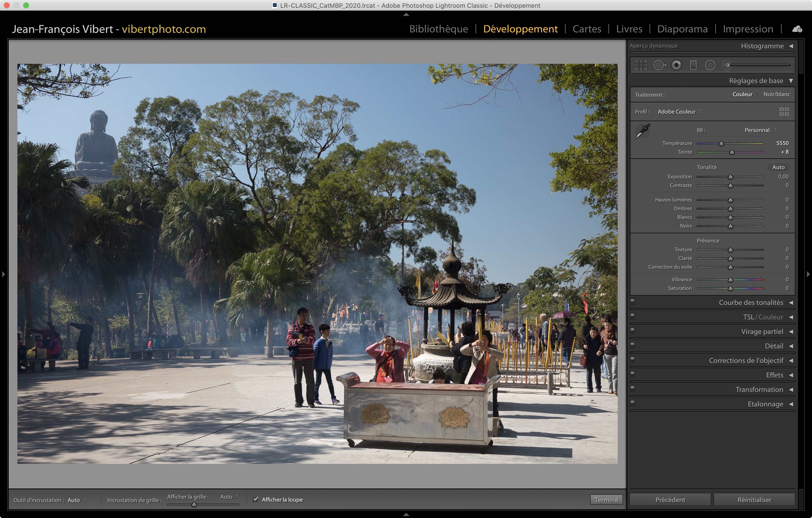Click the cloud sync status icon
The height and width of the screenshot is (518, 812).
(797, 29)
